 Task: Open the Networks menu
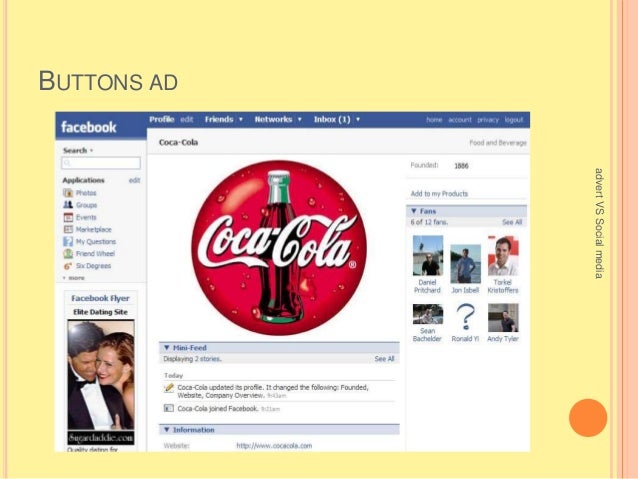point(273,119)
